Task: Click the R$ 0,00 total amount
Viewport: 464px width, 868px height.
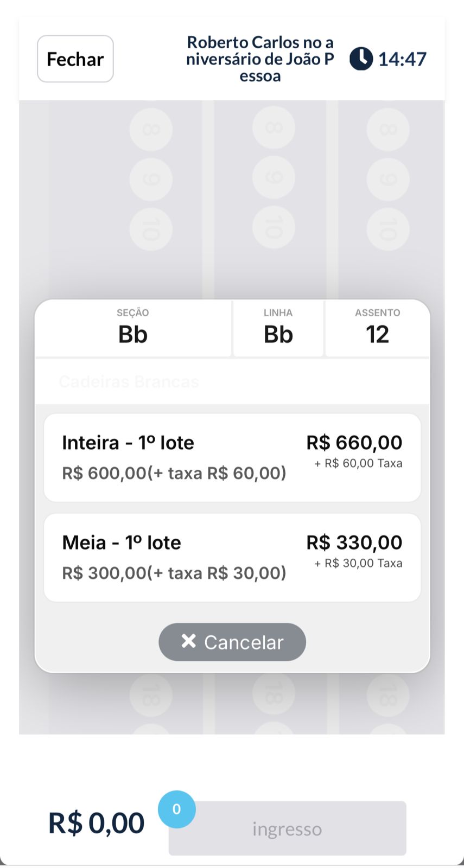Action: tap(97, 823)
